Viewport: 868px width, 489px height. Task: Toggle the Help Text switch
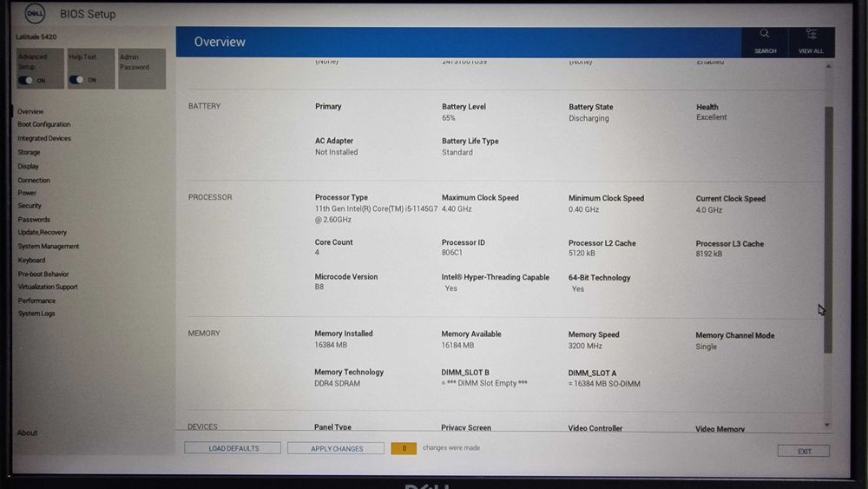pos(76,80)
